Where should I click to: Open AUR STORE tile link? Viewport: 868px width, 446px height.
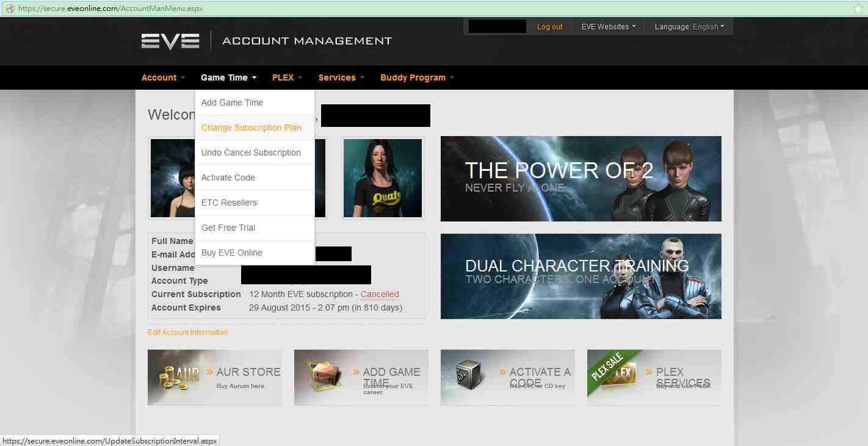coord(215,377)
